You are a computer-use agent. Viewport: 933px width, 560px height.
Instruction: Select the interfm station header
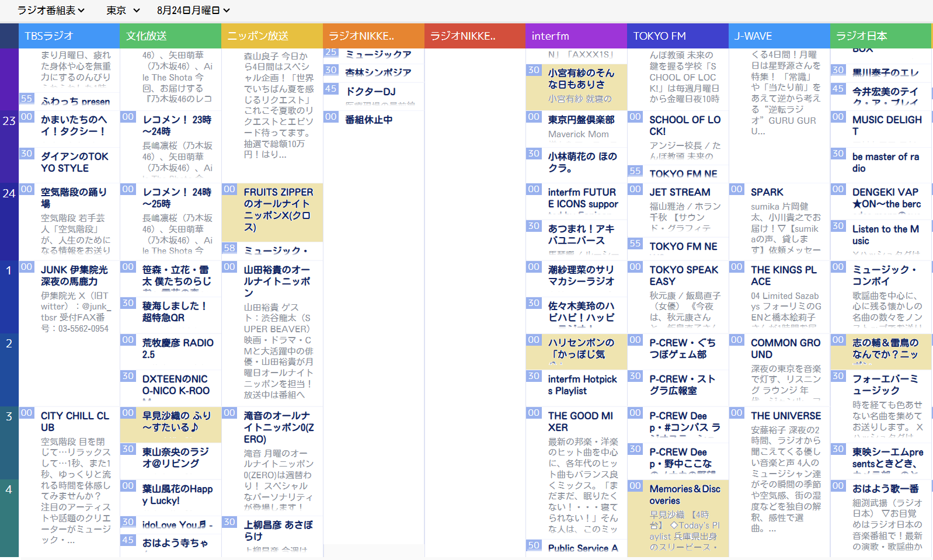pos(576,36)
